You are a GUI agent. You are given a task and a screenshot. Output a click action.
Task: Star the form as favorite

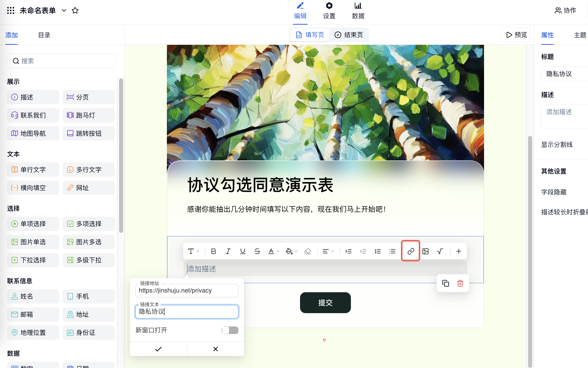coord(75,10)
